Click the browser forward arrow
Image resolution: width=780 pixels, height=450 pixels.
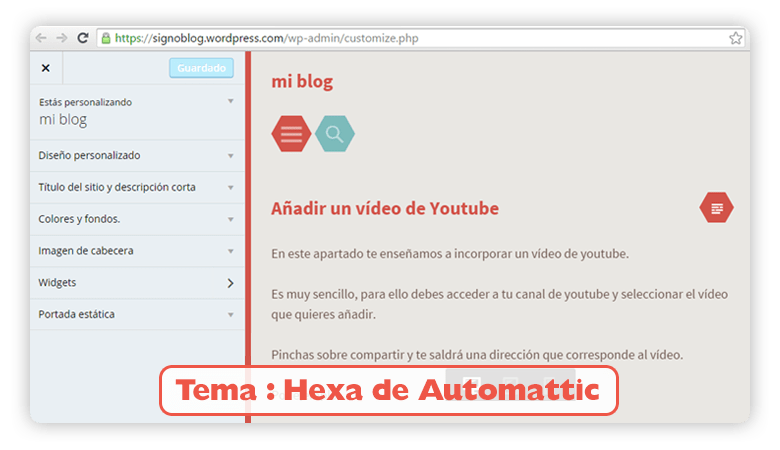62,38
